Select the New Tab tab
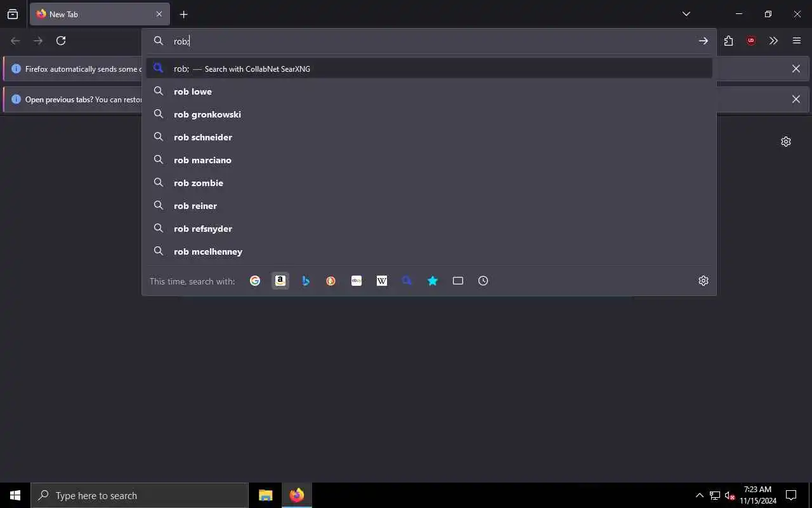The image size is (812, 508). [100, 14]
